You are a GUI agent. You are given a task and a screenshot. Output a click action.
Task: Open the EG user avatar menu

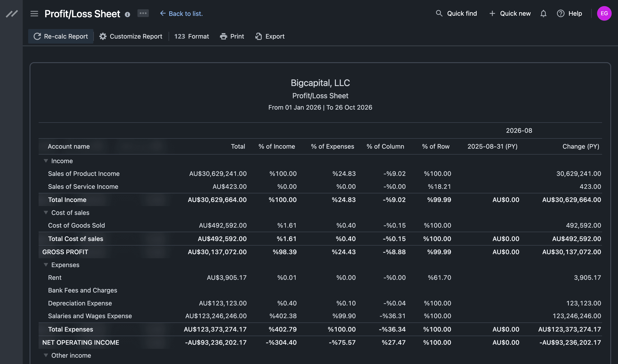604,13
